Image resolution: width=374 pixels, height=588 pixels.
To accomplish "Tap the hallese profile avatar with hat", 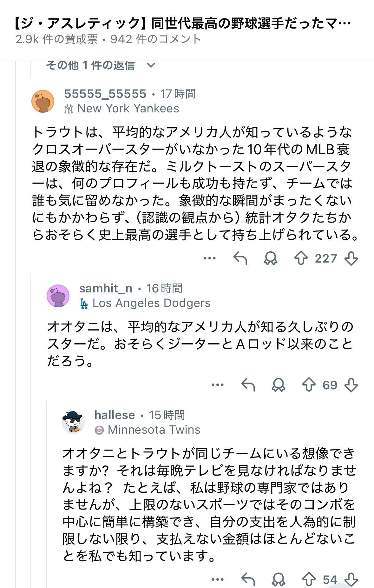I will pos(73,422).
